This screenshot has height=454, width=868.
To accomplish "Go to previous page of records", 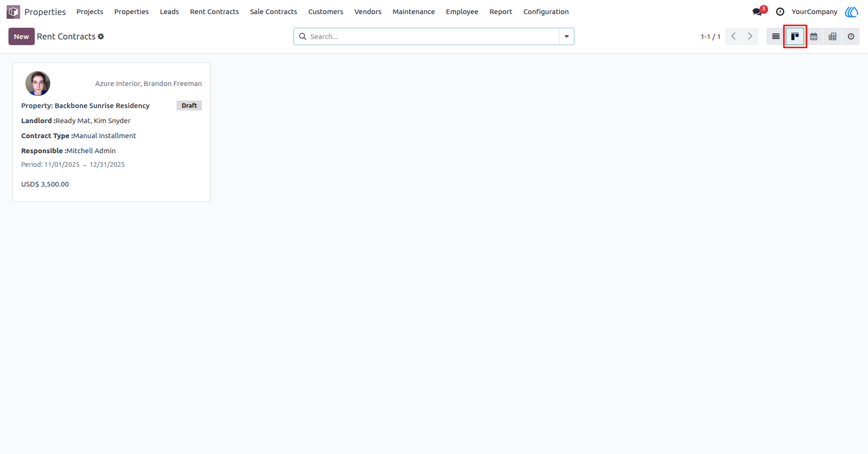I will pyautogui.click(x=734, y=36).
